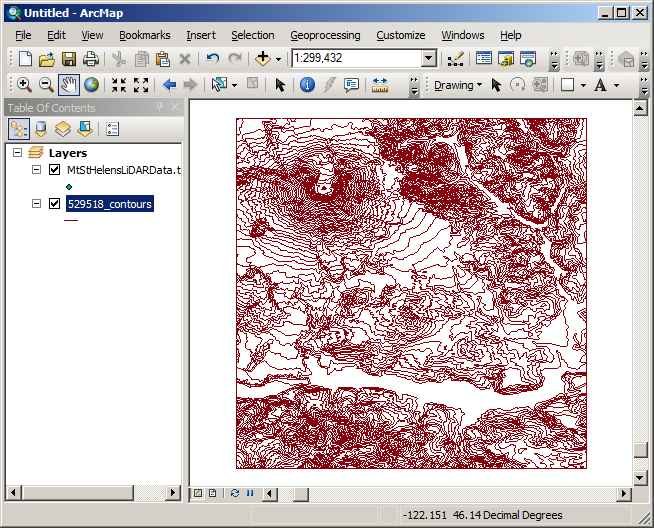654x528 pixels.
Task: Collapse the Layers data frame
Action: pyautogui.click(x=18, y=153)
